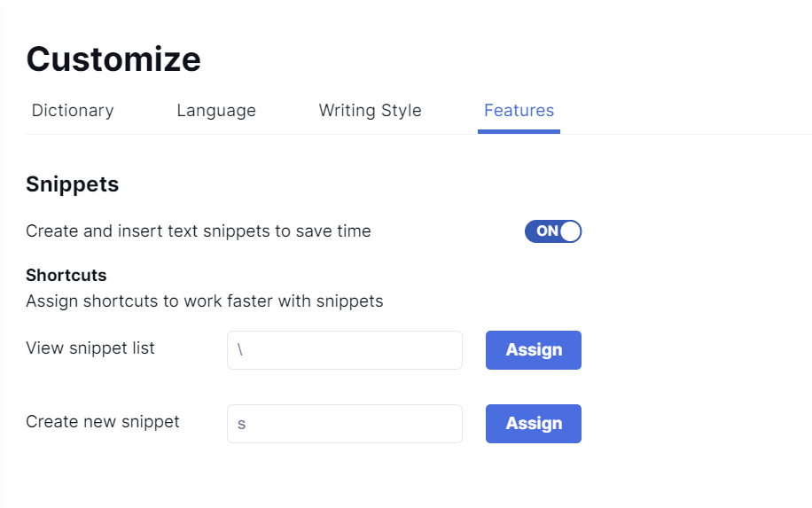Click the white knob of the Snippets toggle
The height and width of the screenshot is (508, 812).
(570, 231)
